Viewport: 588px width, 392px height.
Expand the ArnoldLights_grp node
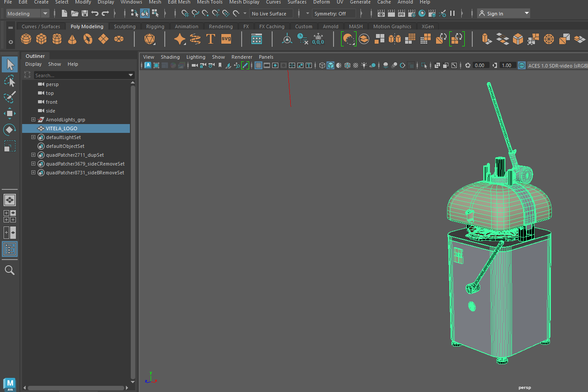click(33, 120)
